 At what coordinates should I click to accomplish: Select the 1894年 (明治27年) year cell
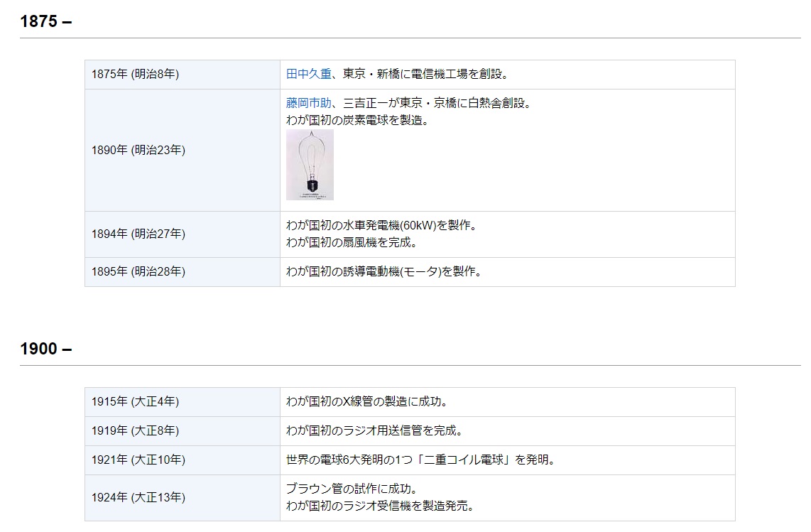click(138, 234)
